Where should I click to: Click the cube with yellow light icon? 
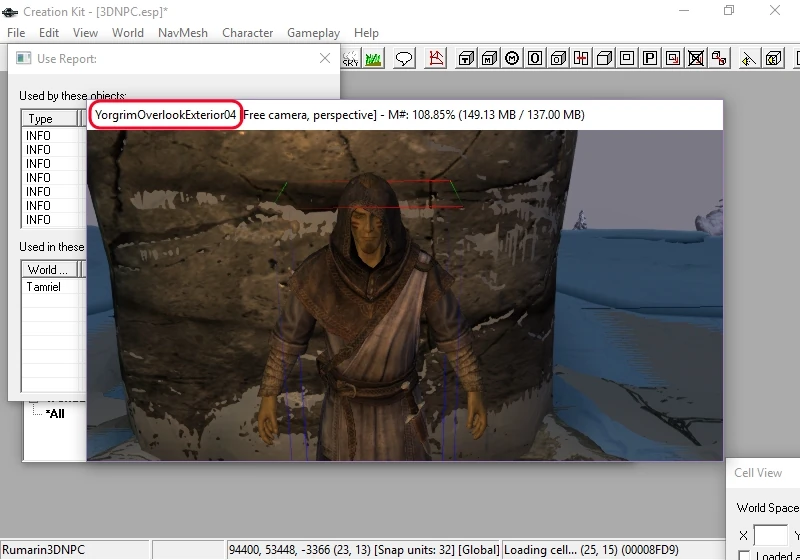tap(773, 59)
